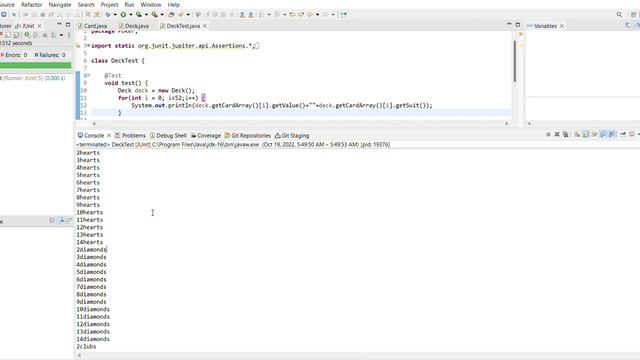This screenshot has height=360, width=640.
Task: Open the Debug button dropdown arrow
Action: coord(115,14)
